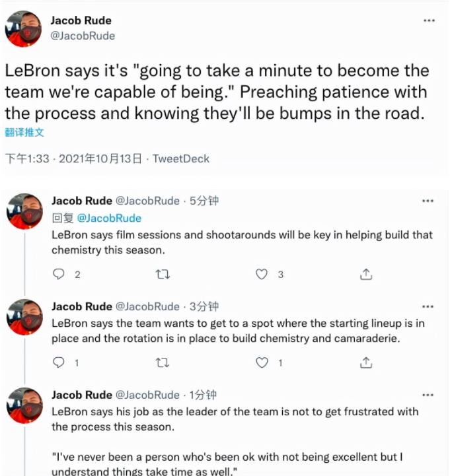This screenshot has width=450, height=476.
Task: Like the film sessions tweet
Action: click(263, 274)
